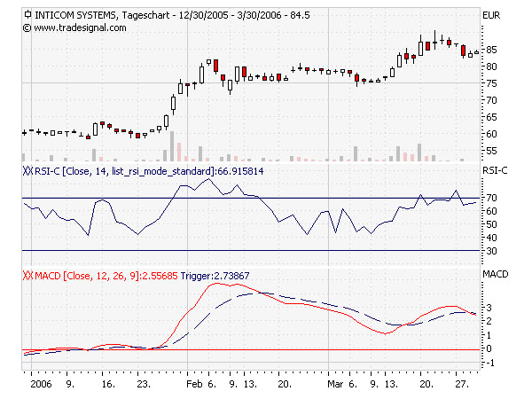Click the tallest grey volume bar in late January
532x399 pixels.
[x=172, y=146]
